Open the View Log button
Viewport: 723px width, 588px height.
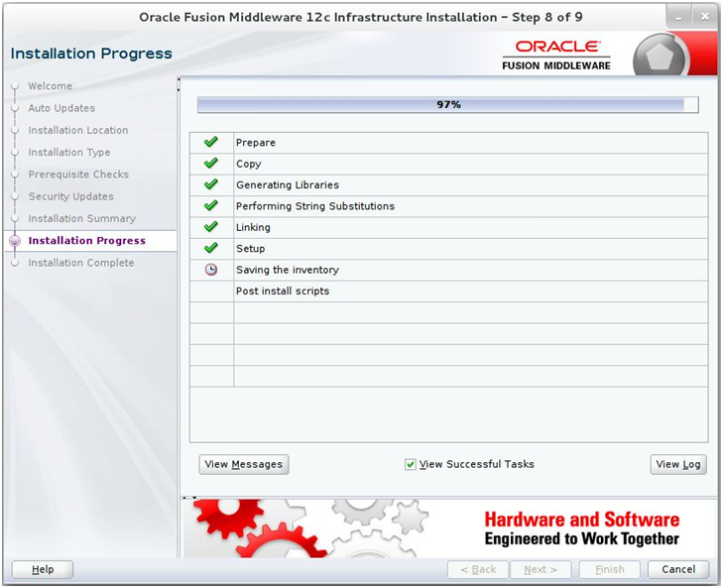pyautogui.click(x=677, y=464)
